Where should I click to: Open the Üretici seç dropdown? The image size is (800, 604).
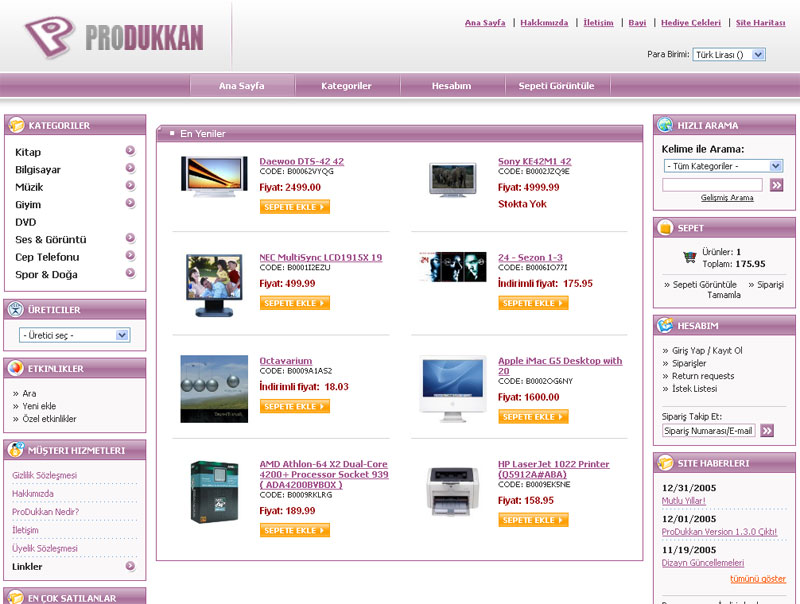coord(74,335)
